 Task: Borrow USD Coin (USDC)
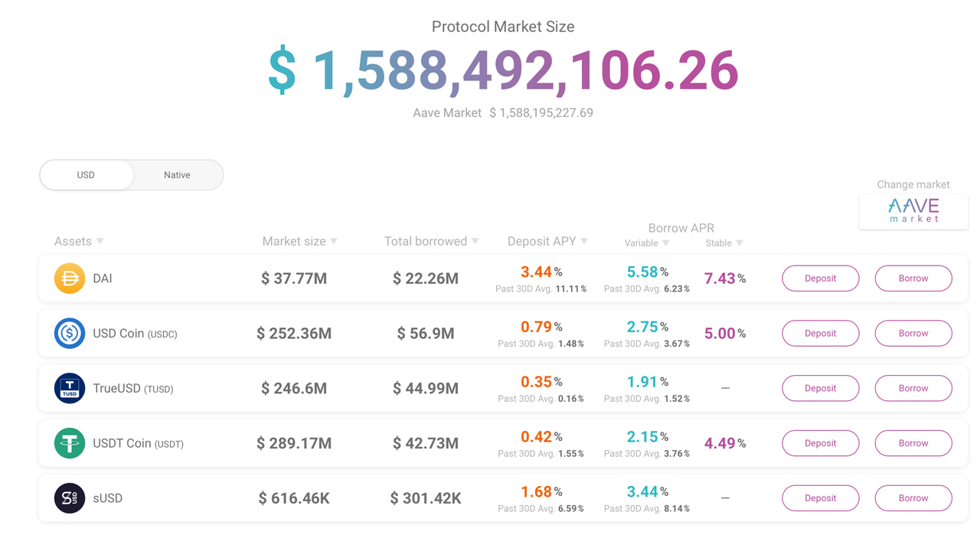coord(913,334)
